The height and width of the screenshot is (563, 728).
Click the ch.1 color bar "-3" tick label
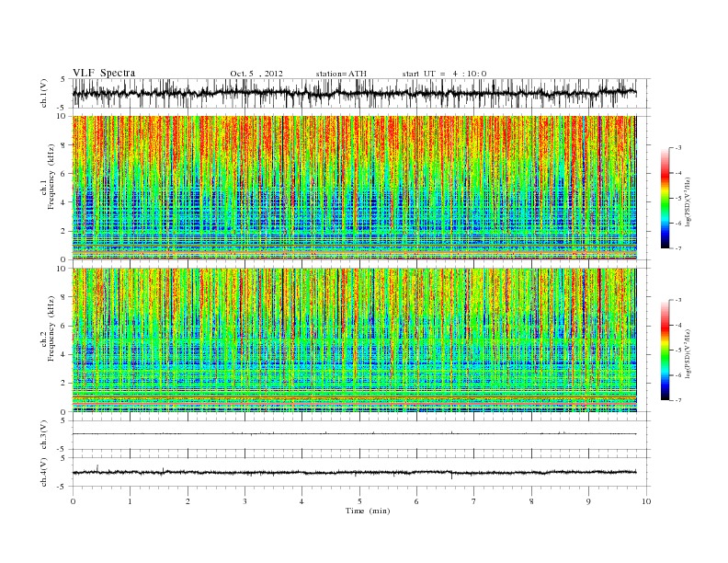click(x=678, y=148)
